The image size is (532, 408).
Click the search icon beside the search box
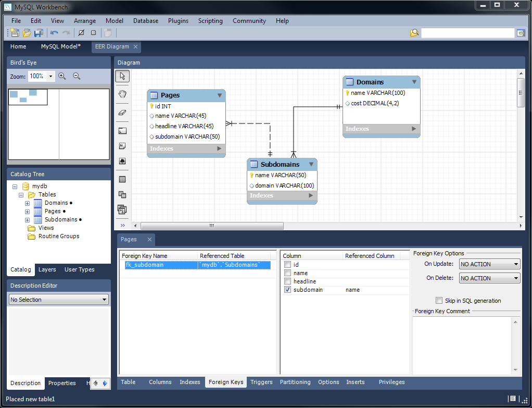pos(414,33)
